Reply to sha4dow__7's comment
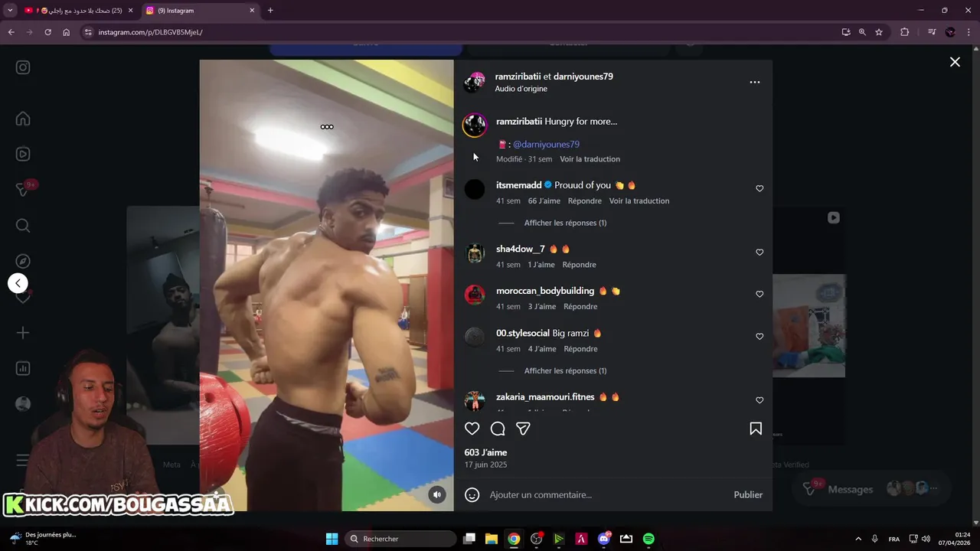Screen dimensions: 980x551 [579, 265]
